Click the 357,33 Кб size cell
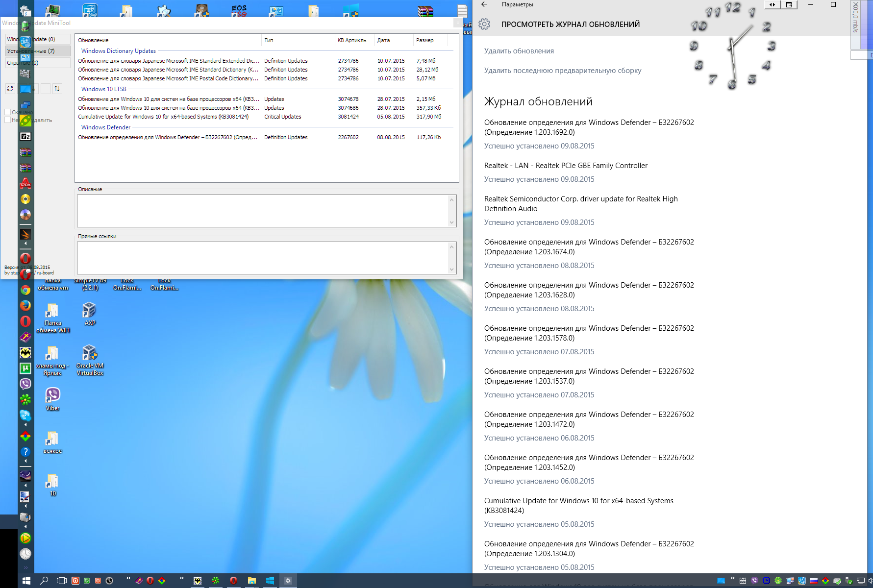 point(428,108)
